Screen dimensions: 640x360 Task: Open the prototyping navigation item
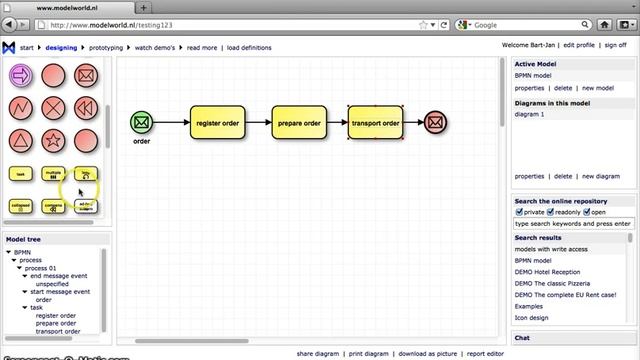point(106,48)
